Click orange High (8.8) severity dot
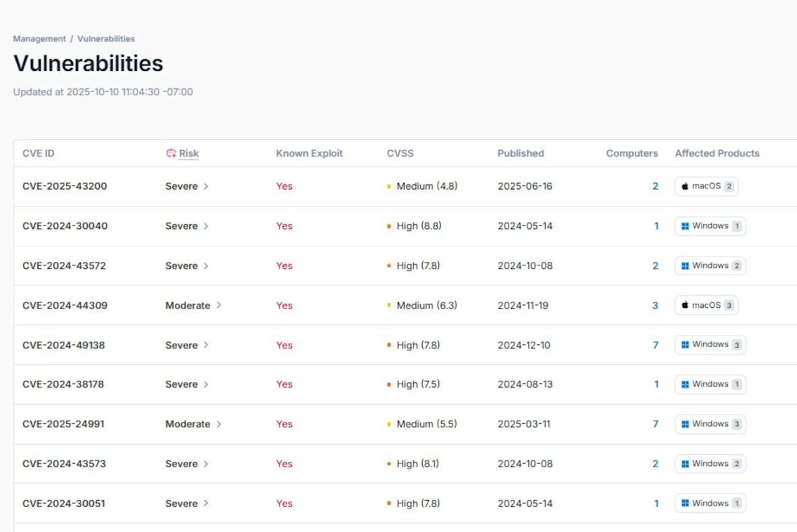 389,226
